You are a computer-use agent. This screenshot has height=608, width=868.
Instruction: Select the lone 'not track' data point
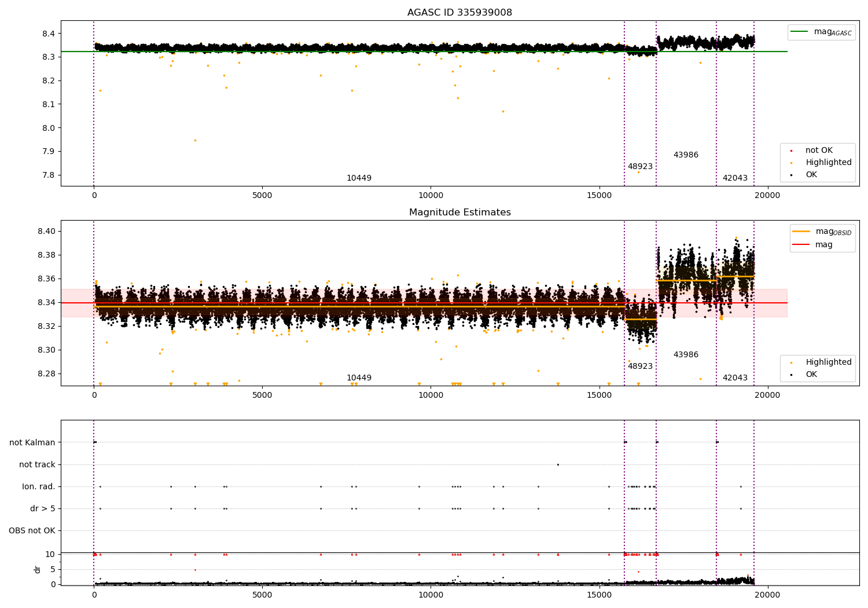click(x=558, y=464)
